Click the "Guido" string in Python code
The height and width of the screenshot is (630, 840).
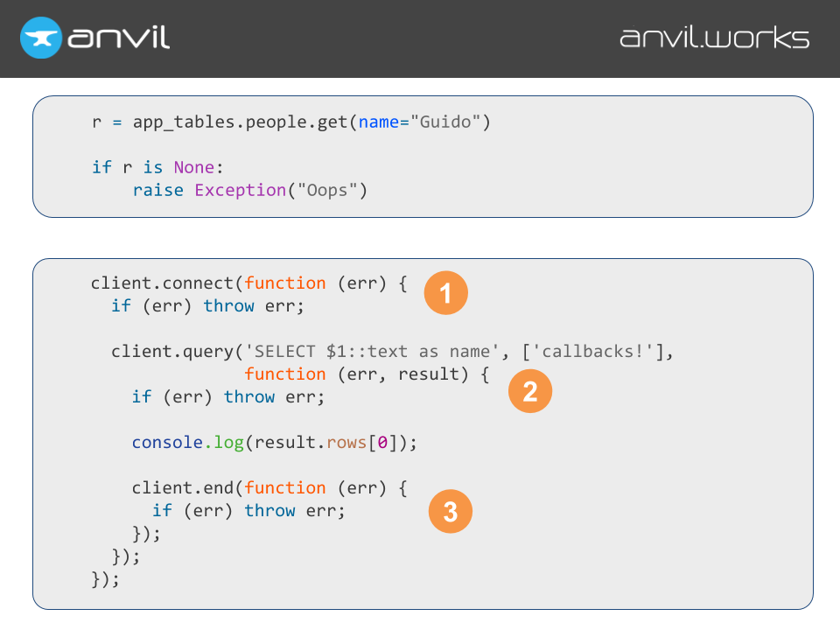click(x=445, y=122)
